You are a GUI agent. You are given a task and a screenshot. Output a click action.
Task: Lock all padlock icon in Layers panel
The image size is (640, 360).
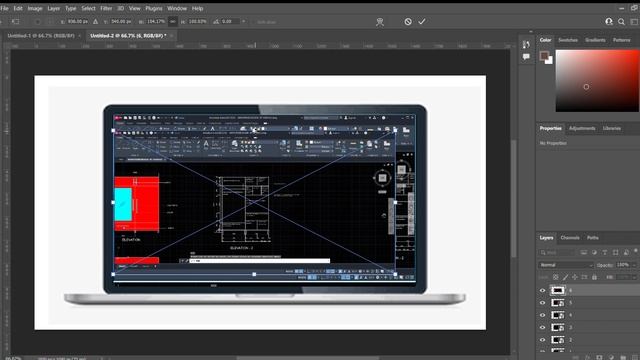tap(594, 277)
